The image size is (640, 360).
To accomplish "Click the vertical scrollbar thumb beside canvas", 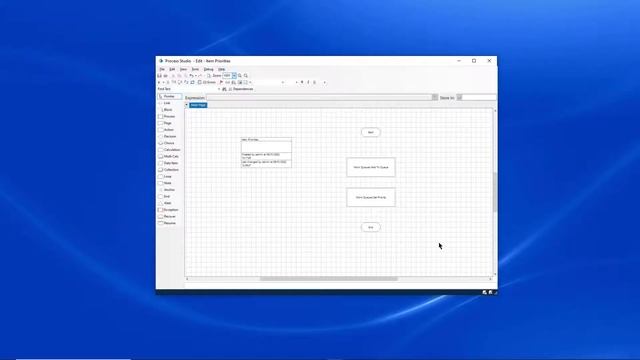I will click(495, 192).
